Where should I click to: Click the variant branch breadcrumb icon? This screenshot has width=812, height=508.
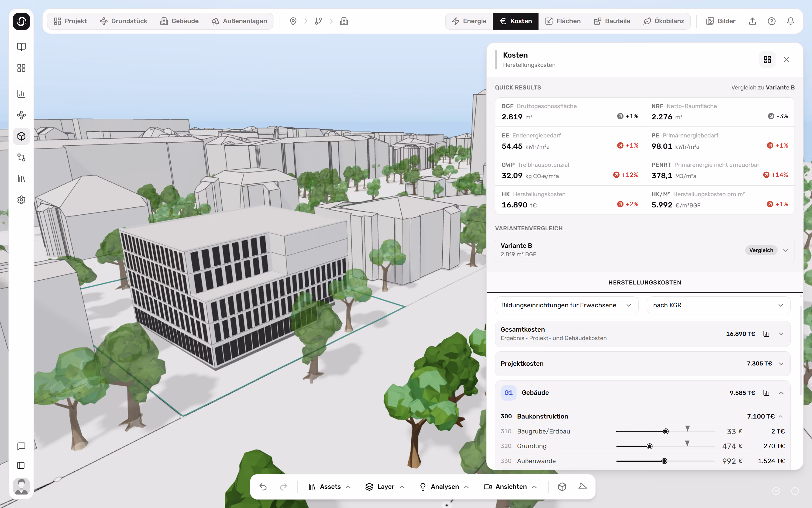[x=318, y=21]
